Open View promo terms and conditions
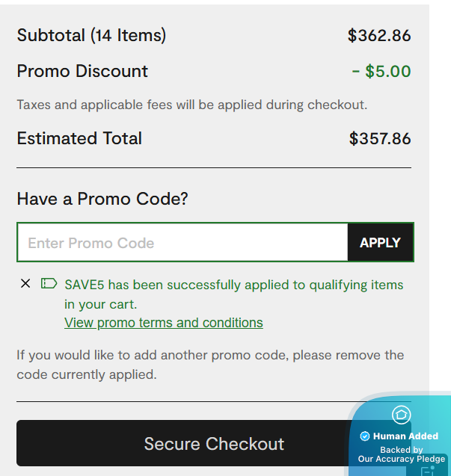The image size is (451, 476). pyautogui.click(x=164, y=323)
